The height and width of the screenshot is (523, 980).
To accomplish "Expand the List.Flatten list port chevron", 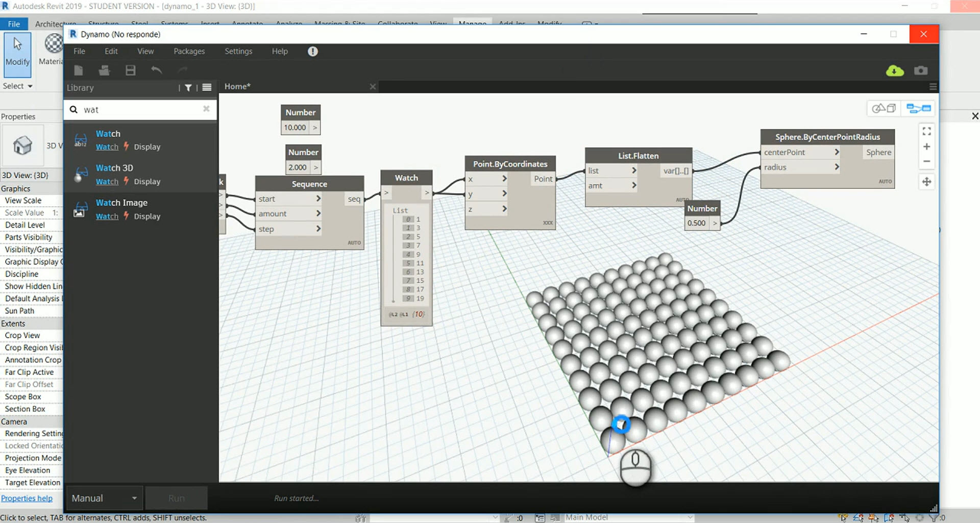I will click(634, 170).
